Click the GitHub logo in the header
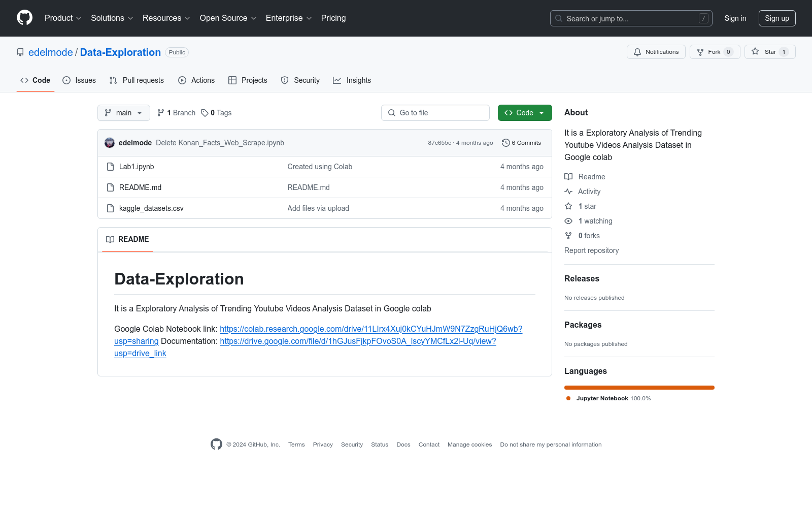This screenshot has height=508, width=812. 24,18
